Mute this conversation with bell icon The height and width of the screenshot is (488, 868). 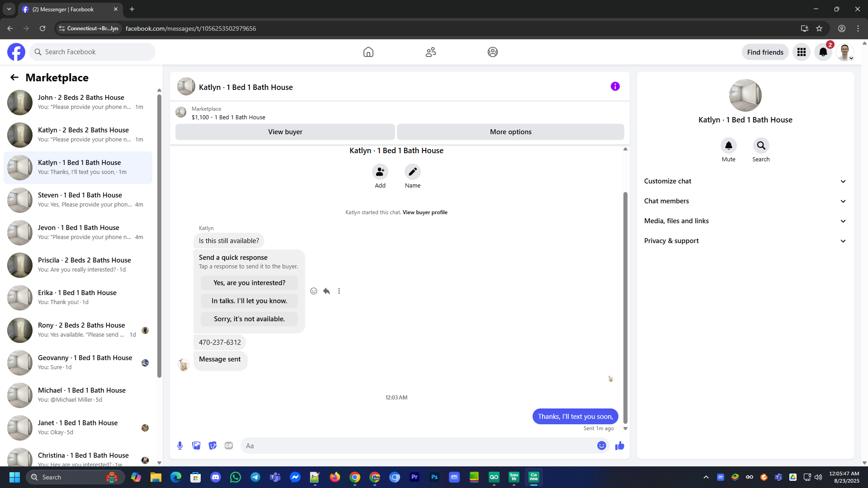point(728,145)
